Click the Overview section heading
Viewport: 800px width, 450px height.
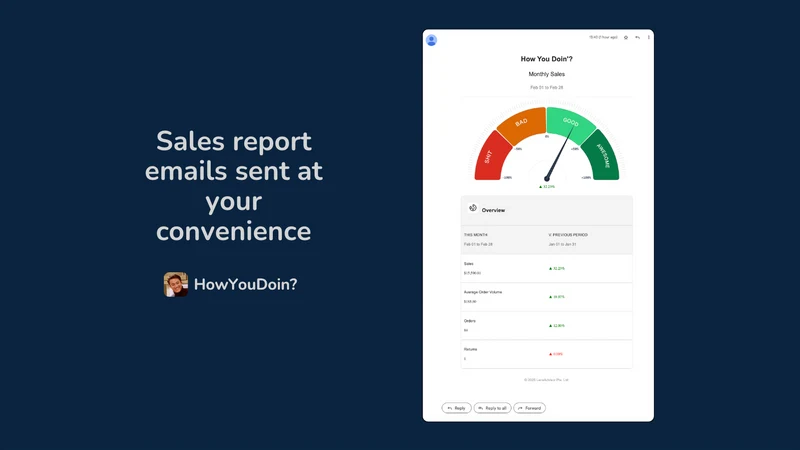pos(493,210)
